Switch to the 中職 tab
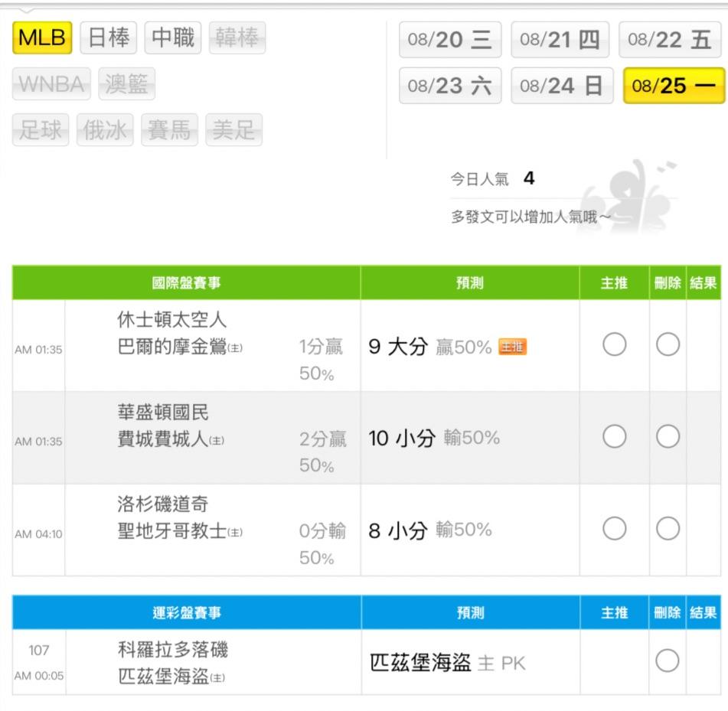The width and height of the screenshot is (728, 711). (173, 38)
